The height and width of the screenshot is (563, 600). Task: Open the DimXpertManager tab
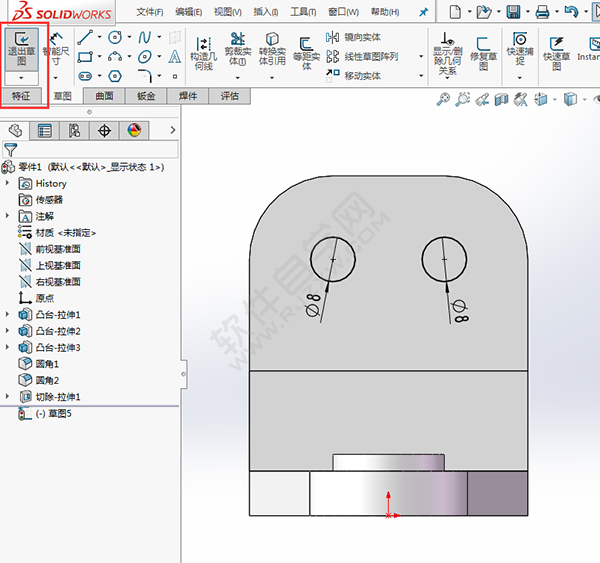tap(104, 131)
